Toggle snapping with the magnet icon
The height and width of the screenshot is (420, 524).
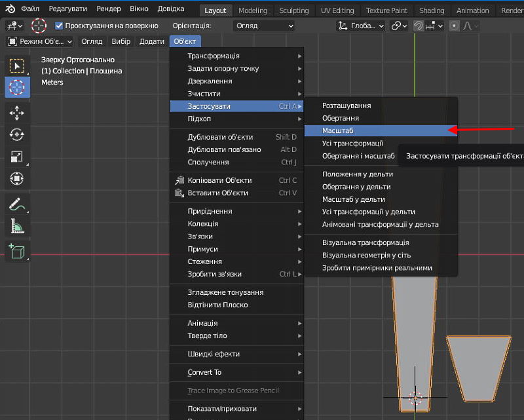[418, 26]
